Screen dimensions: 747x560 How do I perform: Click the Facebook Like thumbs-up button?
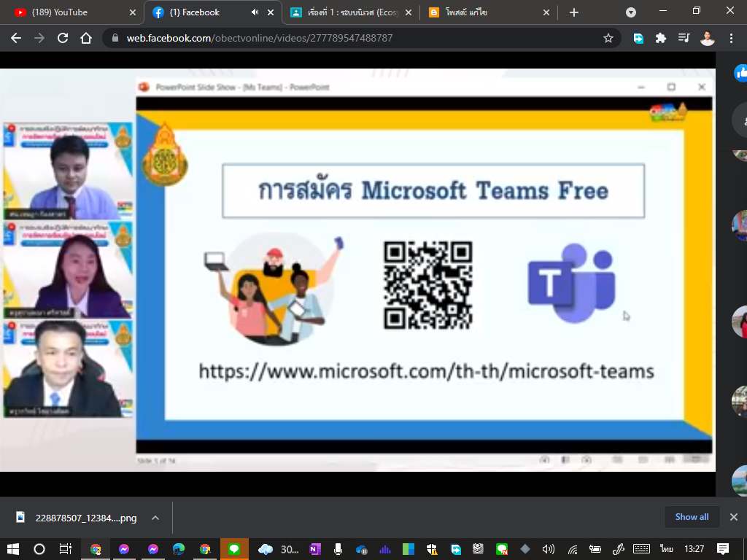[740, 74]
